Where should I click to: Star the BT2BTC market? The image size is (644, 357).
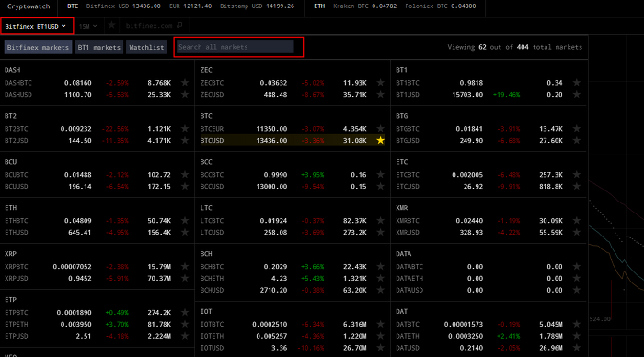(x=185, y=129)
